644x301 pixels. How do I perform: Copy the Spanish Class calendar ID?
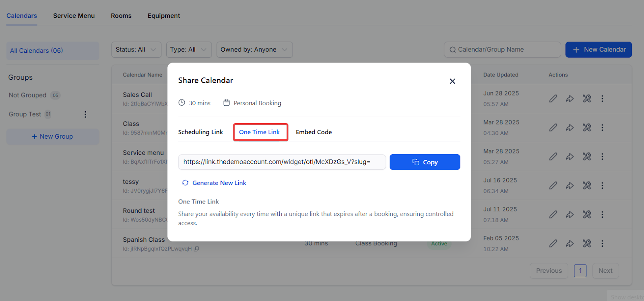pyautogui.click(x=196, y=249)
